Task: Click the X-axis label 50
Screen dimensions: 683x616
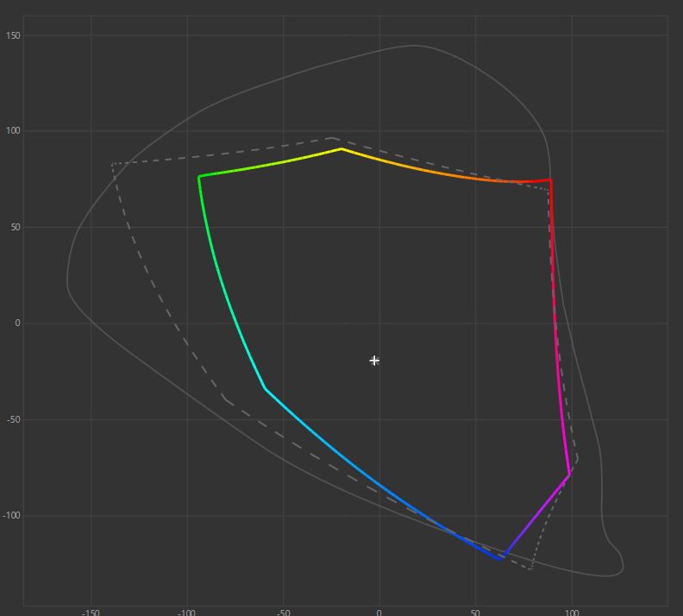Action: (475, 611)
